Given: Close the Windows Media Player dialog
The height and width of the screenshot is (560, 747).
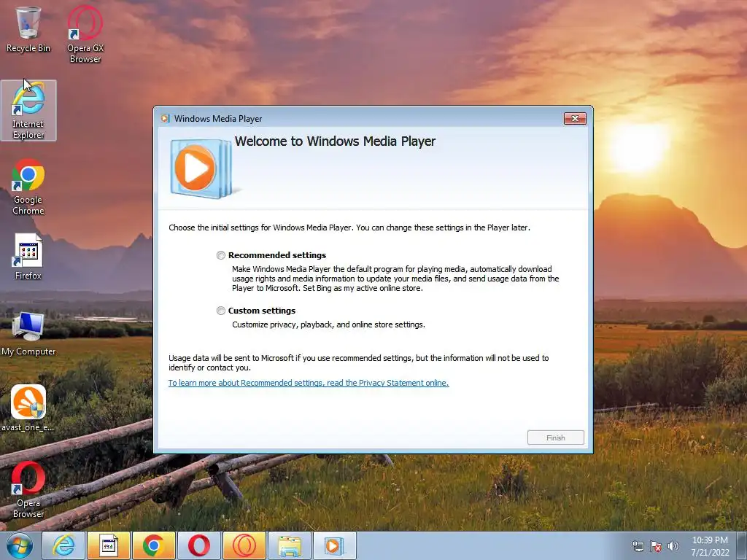Looking at the screenshot, I should click(575, 119).
